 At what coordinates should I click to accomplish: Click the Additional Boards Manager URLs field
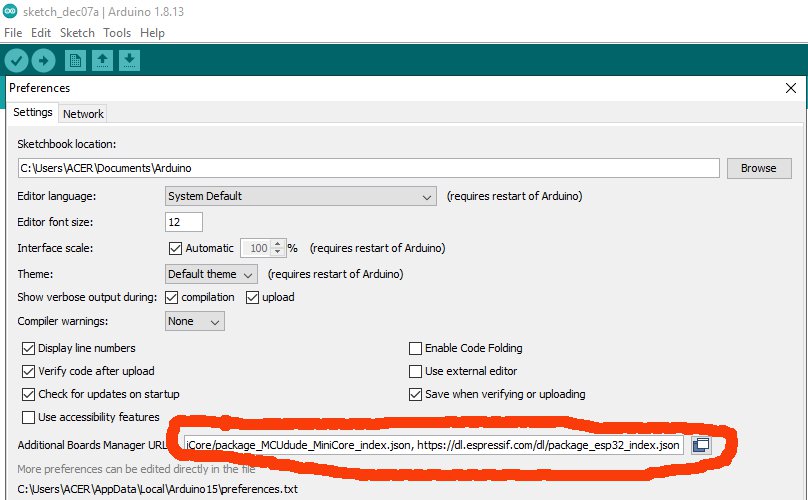coord(433,445)
